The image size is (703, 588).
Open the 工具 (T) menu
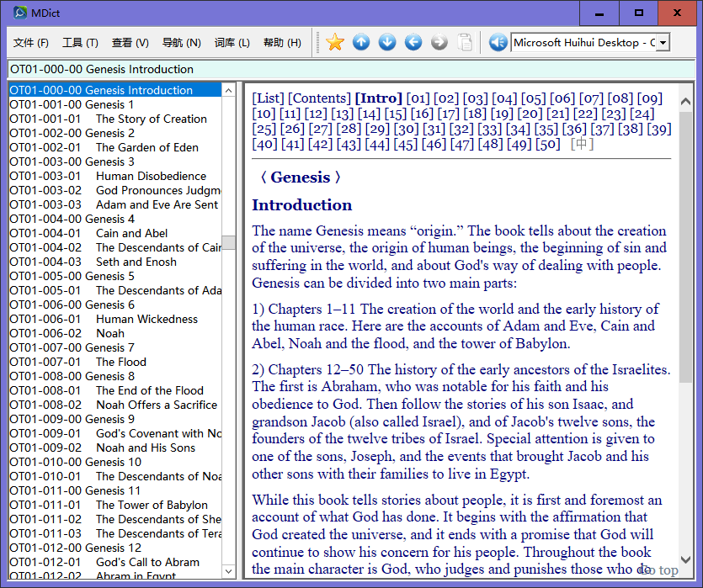80,43
